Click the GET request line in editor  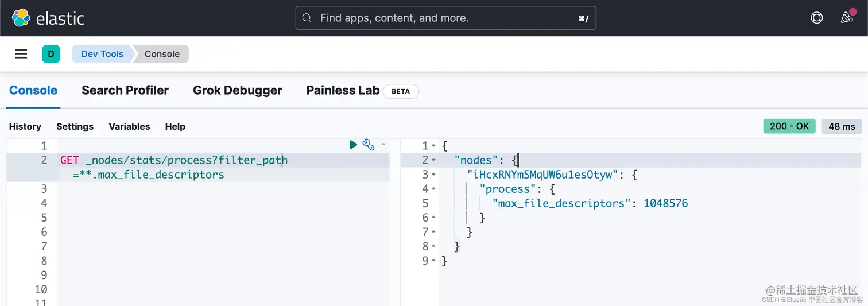tap(173, 160)
